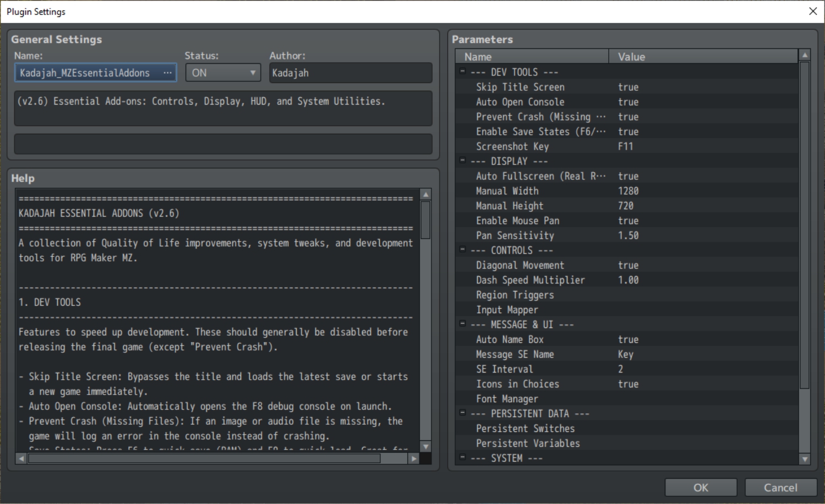
Task: Select the Dash Speed Multiplier parameter
Action: point(627,280)
